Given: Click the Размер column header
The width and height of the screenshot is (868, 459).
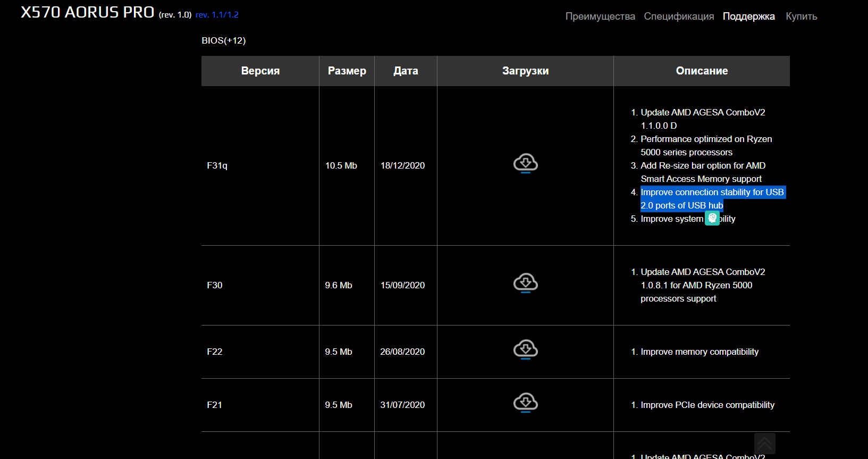Looking at the screenshot, I should 347,71.
